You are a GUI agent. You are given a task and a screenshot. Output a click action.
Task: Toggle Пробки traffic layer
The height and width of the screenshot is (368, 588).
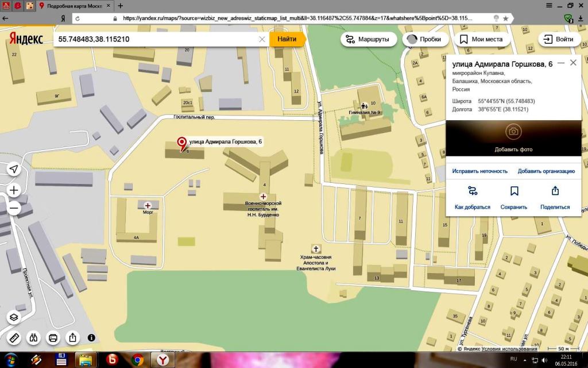click(425, 39)
